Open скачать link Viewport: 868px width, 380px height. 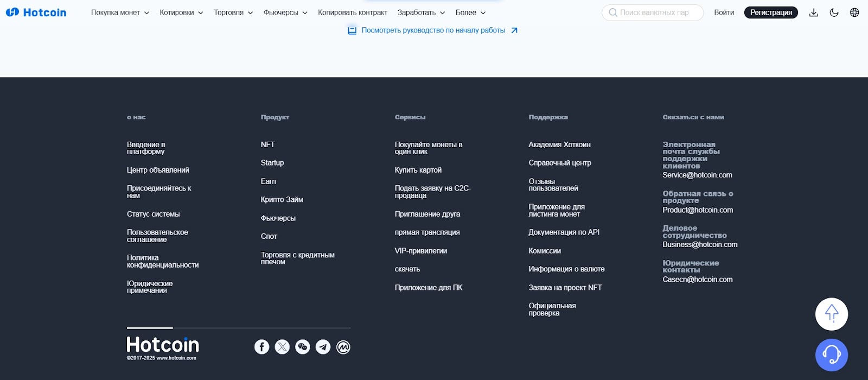[x=407, y=269]
